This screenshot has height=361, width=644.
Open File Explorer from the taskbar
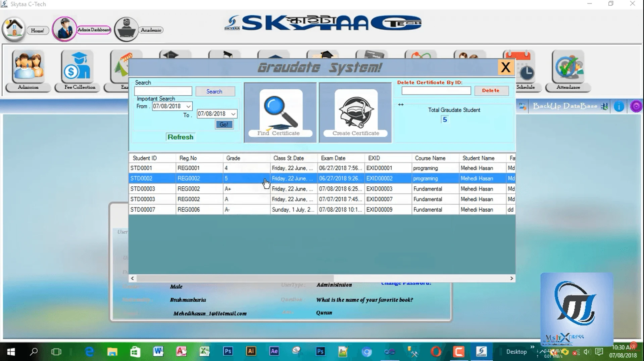pos(112,352)
